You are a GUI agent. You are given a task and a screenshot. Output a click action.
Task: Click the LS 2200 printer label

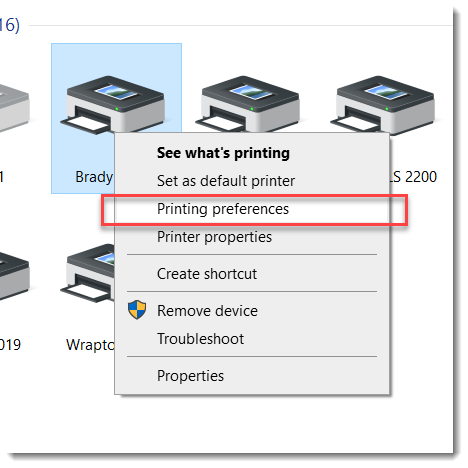413,177
